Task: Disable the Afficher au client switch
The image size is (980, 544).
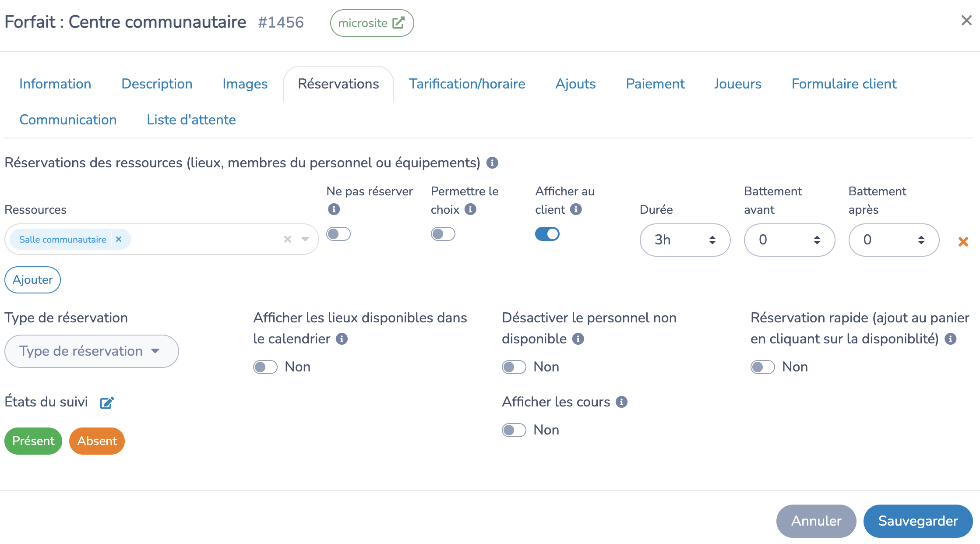Action: click(x=547, y=234)
